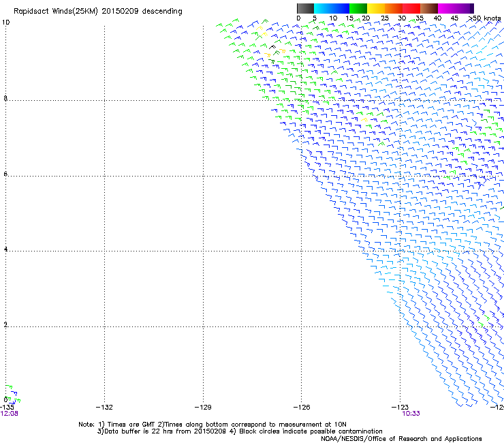Click the legend tick label '10'
Viewport: 504px width, 443px height.
coord(333,18)
